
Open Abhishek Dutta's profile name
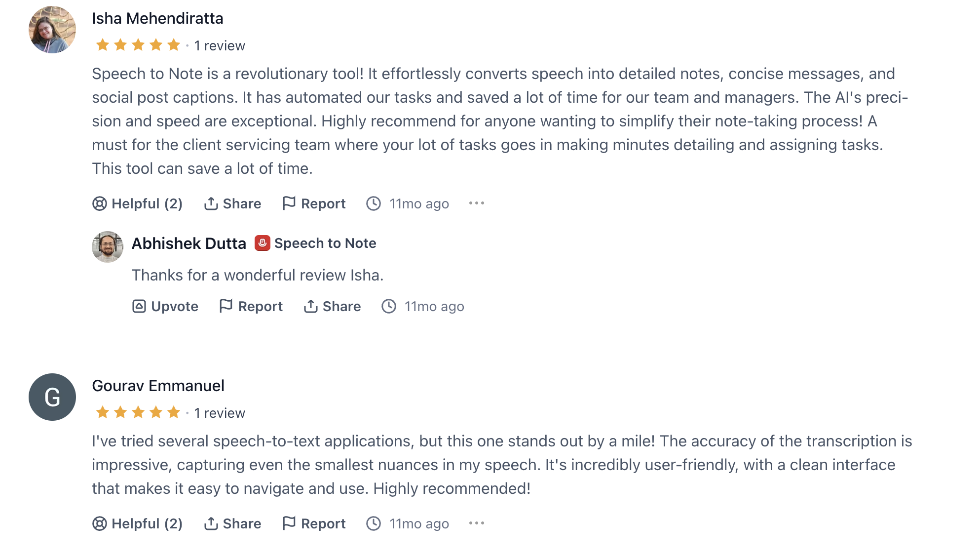[x=188, y=243]
